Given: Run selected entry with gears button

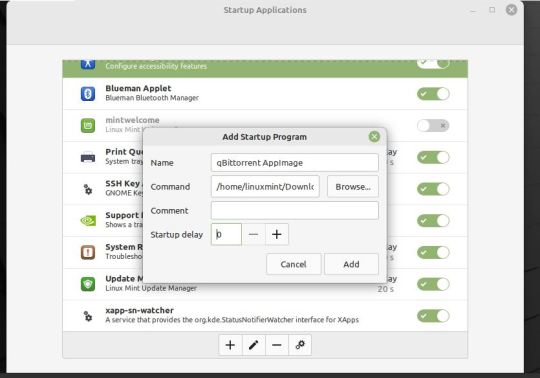Looking at the screenshot, I should pos(300,345).
